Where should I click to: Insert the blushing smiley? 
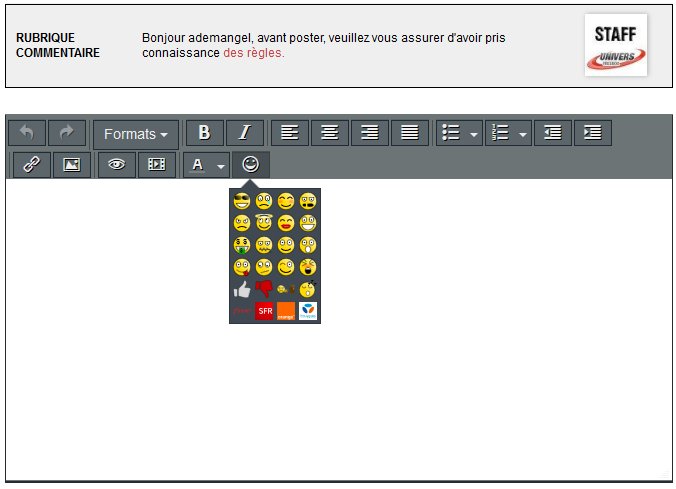(x=286, y=201)
